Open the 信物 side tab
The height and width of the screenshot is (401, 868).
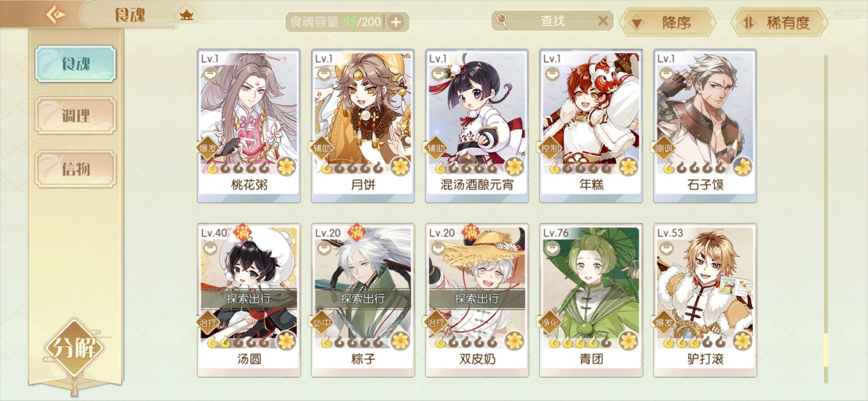pos(76,169)
